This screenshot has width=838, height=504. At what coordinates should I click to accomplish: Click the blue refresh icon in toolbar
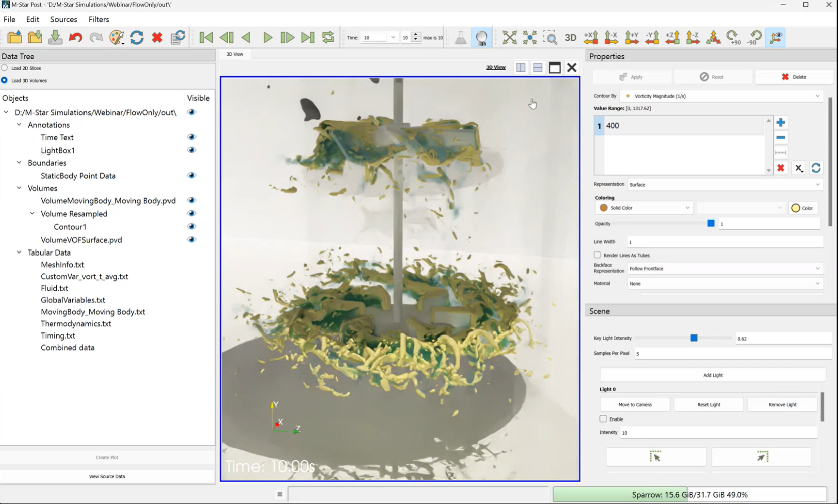(137, 37)
